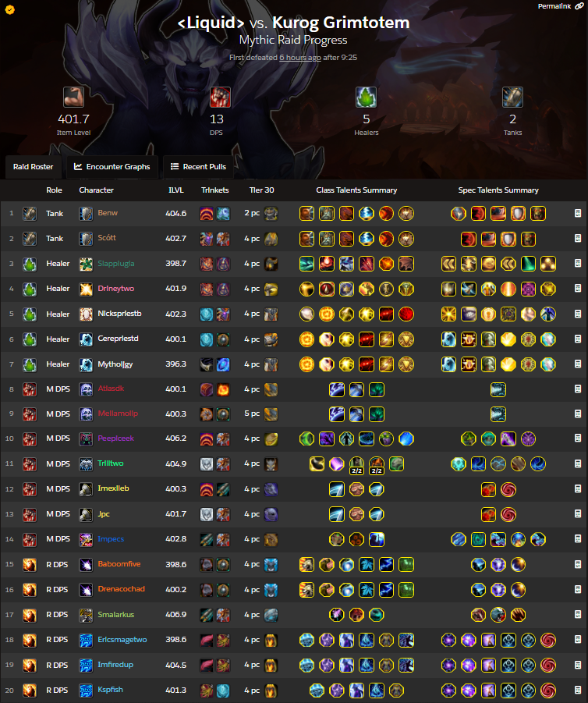This screenshot has width=588, height=703.
Task: Click the "6 hours ago" timestamp link
Action: (x=299, y=58)
